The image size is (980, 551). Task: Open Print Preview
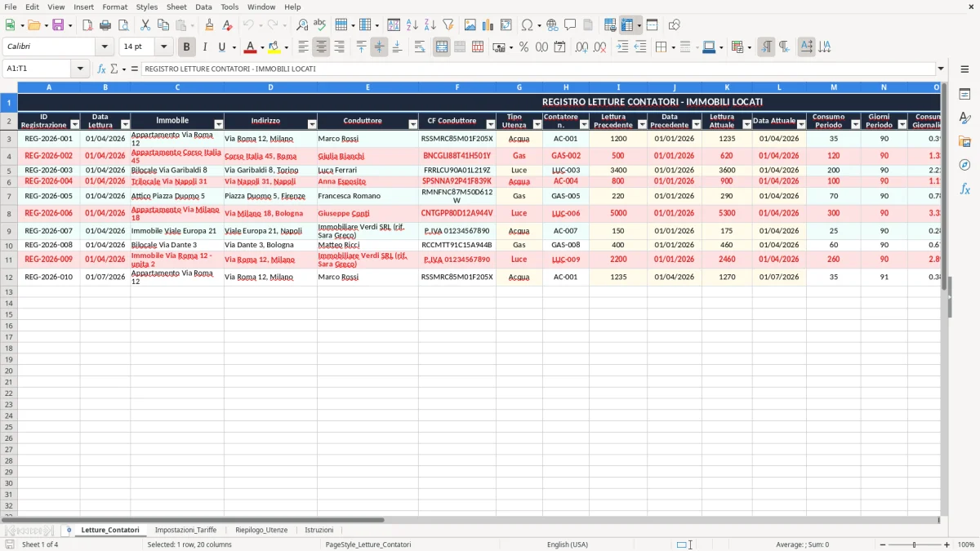pyautogui.click(x=123, y=25)
